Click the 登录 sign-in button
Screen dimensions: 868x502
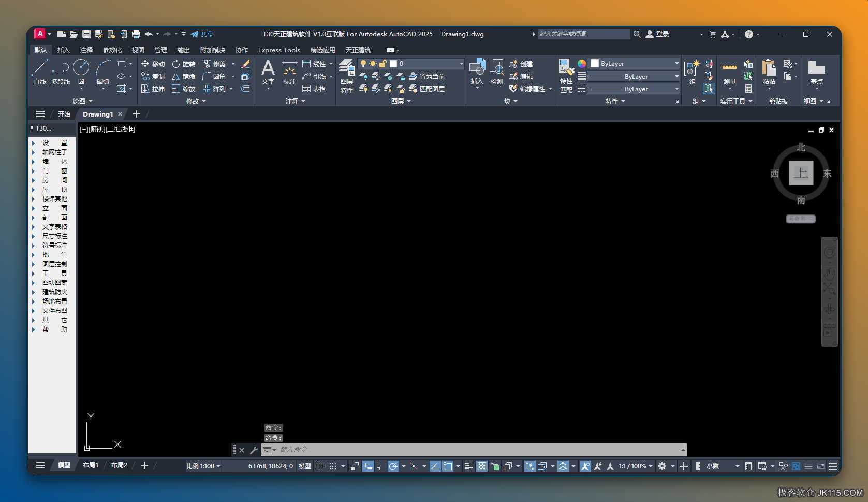click(657, 34)
